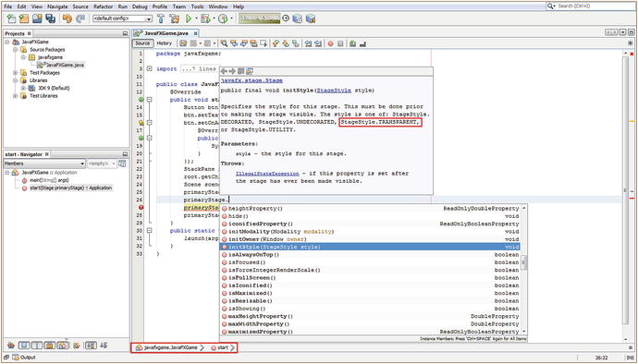Click the Last Edit icon in editor toolbar
Viewport: 638px width, 364px height.
pos(183,43)
